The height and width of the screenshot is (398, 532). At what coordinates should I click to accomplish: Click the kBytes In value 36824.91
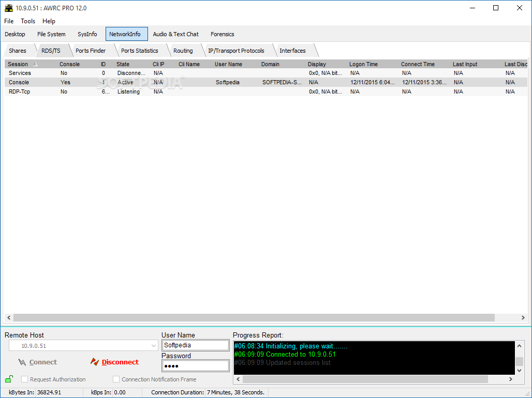click(x=49, y=392)
